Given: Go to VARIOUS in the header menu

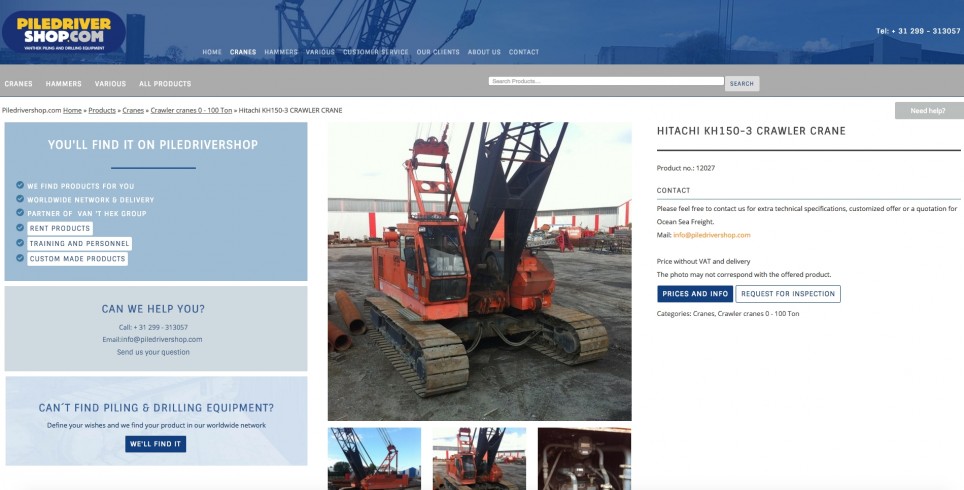Looking at the screenshot, I should (320, 52).
